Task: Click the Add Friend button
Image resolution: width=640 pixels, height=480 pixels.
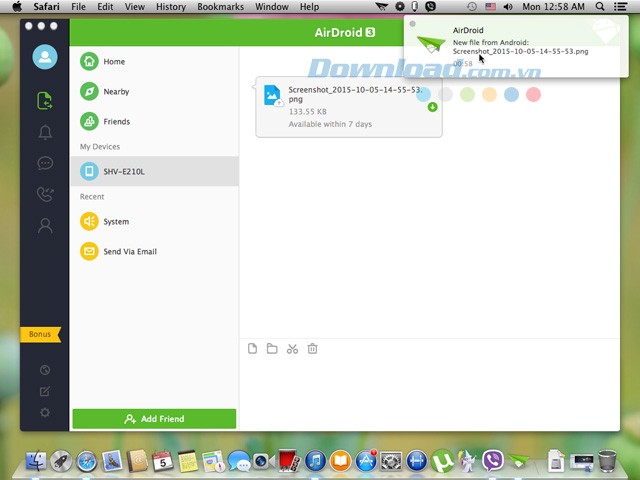Action: [x=154, y=419]
